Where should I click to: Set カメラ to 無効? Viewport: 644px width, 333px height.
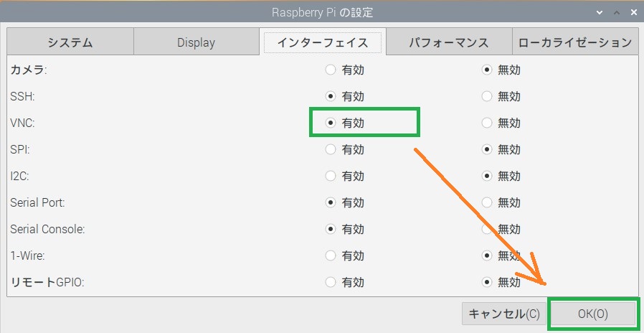[487, 70]
